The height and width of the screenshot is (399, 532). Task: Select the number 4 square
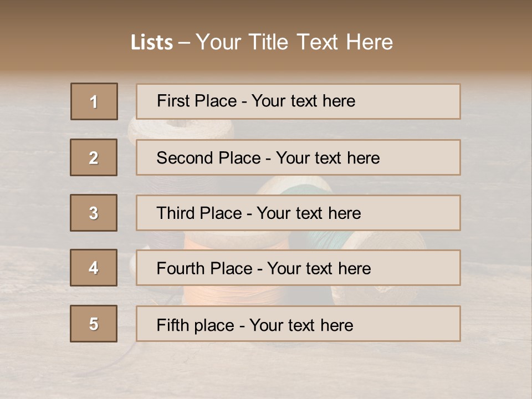tap(94, 268)
